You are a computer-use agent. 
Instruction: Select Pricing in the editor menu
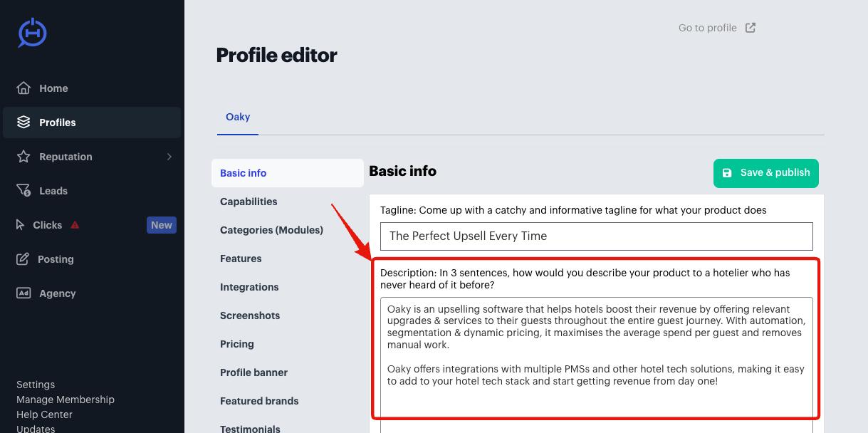237,344
